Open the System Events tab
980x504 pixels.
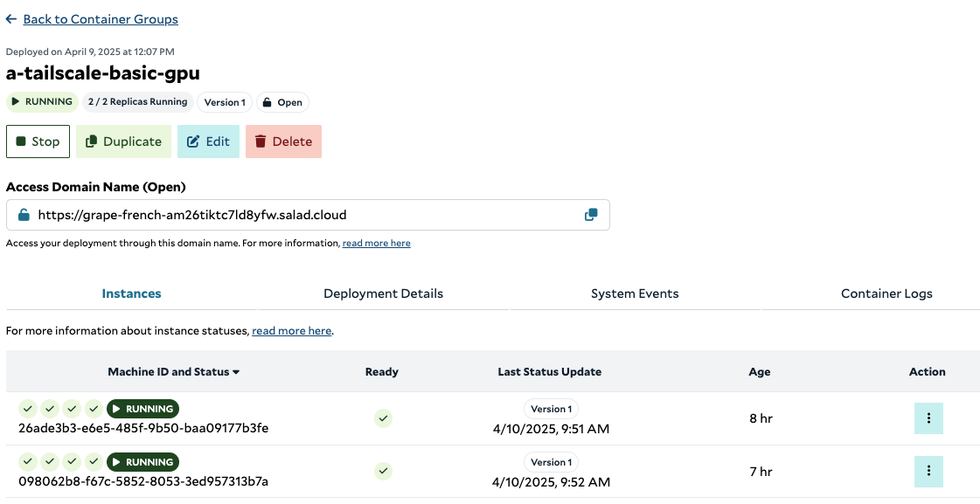pyautogui.click(x=635, y=293)
